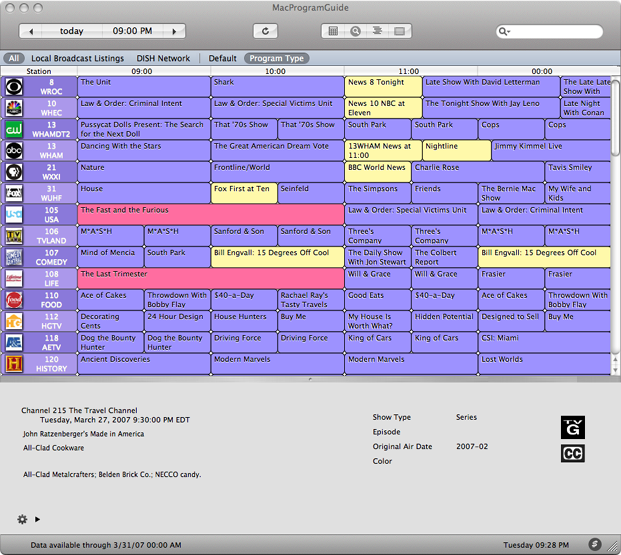Image resolution: width=621 pixels, height=555 pixels.
Task: Select Hidden Potential on HGTV
Action: coord(444,322)
